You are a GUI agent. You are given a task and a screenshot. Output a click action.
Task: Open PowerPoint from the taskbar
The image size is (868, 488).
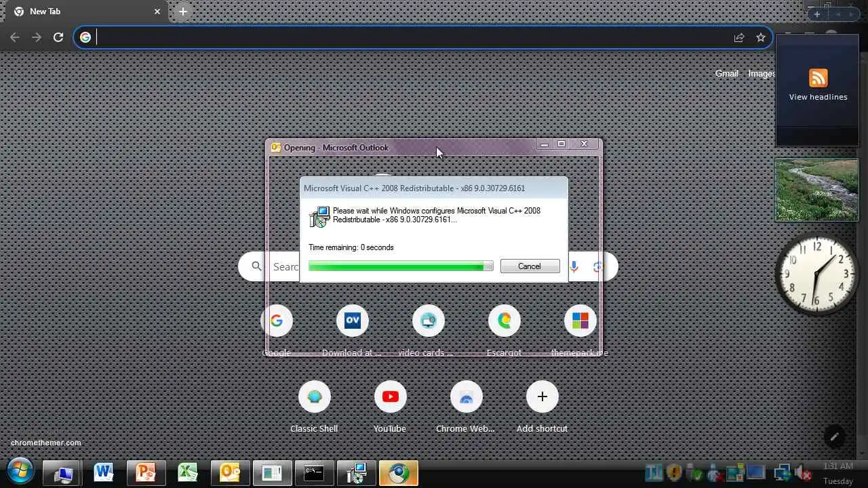pos(146,473)
